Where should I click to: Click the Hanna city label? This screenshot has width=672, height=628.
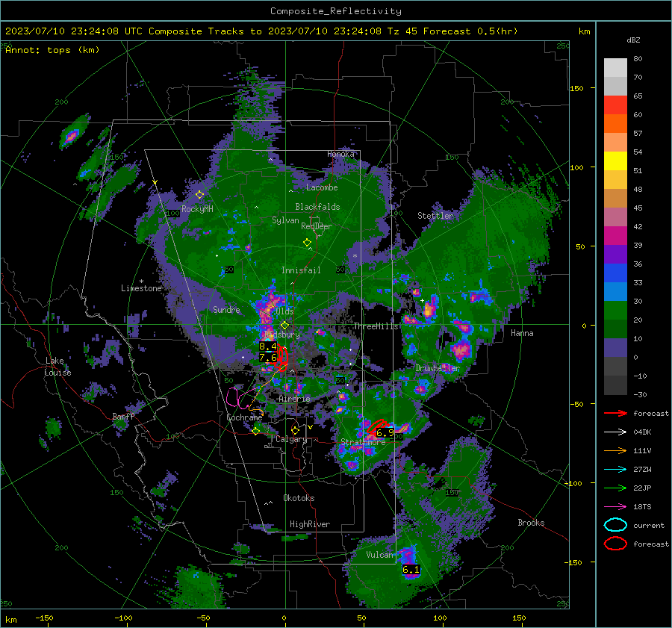pos(522,333)
